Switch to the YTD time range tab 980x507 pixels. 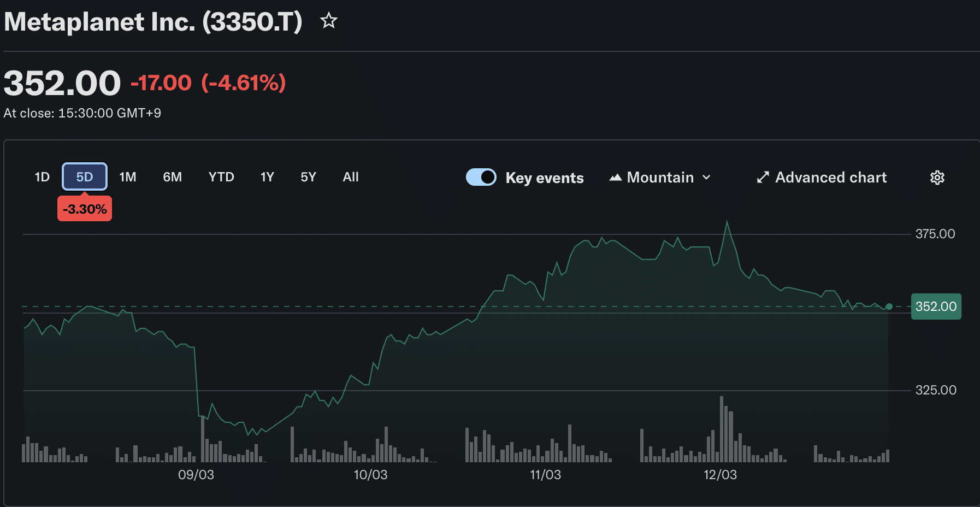coord(221,176)
